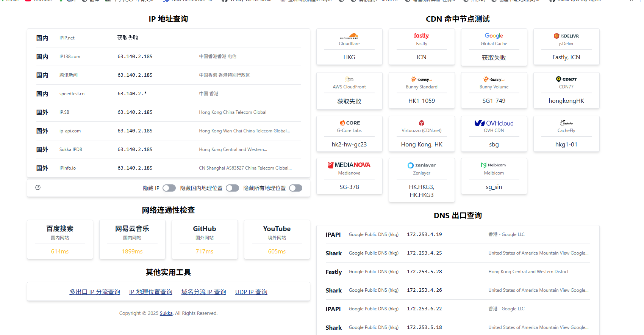This screenshot has width=644, height=335.
Task: Open the 多出口 IP 分流查询 link
Action: coord(95,292)
